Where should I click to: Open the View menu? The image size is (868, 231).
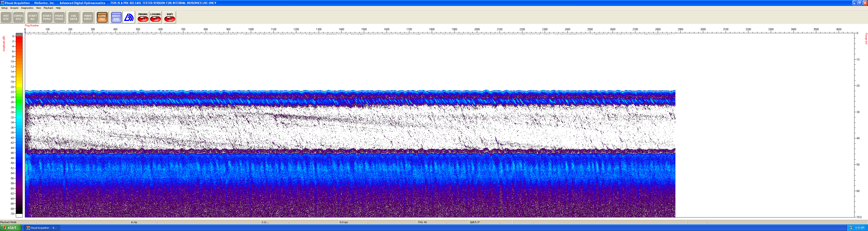pyautogui.click(x=38, y=8)
